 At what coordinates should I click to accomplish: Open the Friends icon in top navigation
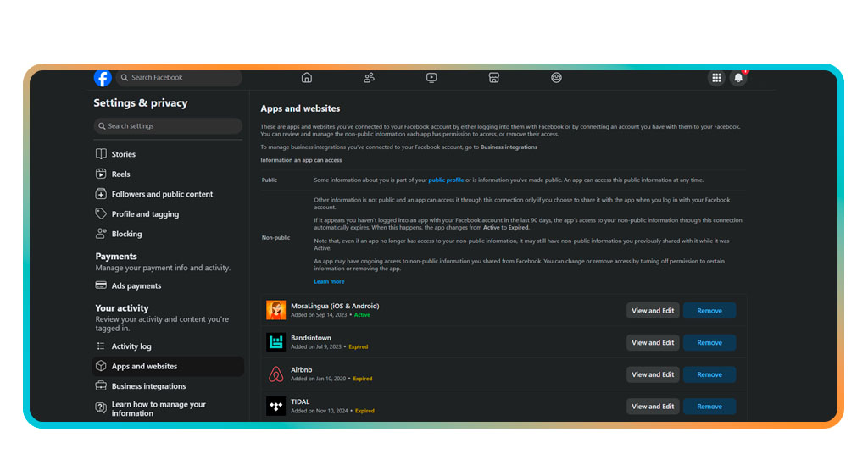[x=369, y=78]
